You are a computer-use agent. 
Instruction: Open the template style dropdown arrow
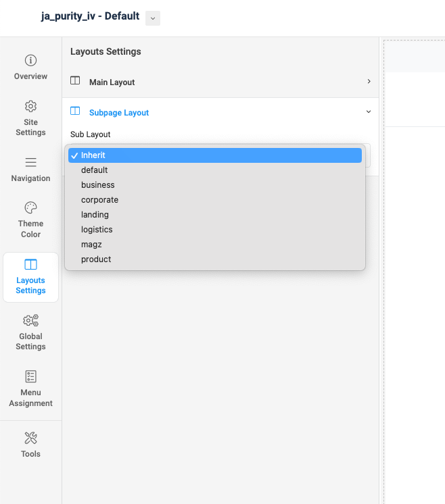[x=153, y=18]
